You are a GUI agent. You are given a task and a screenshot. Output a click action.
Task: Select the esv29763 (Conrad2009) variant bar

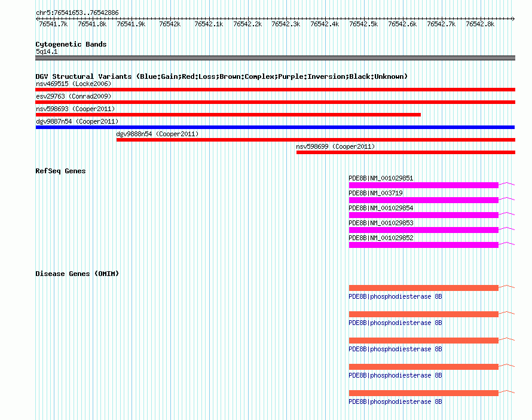point(275,102)
